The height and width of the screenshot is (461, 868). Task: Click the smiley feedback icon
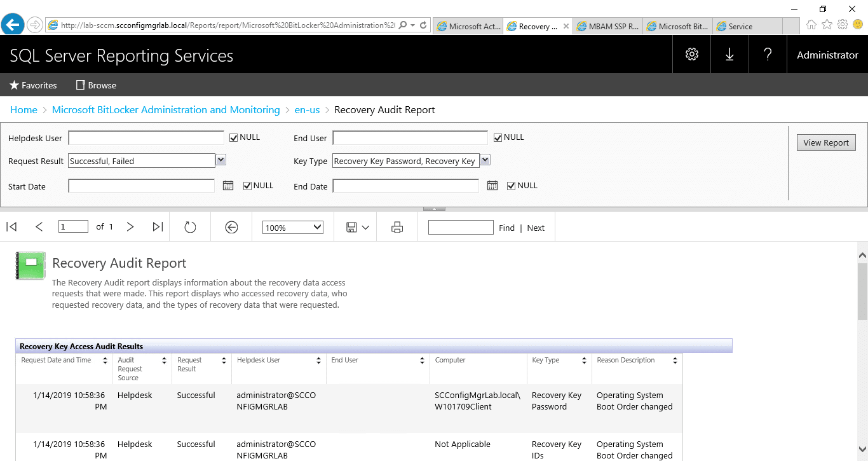858,24
